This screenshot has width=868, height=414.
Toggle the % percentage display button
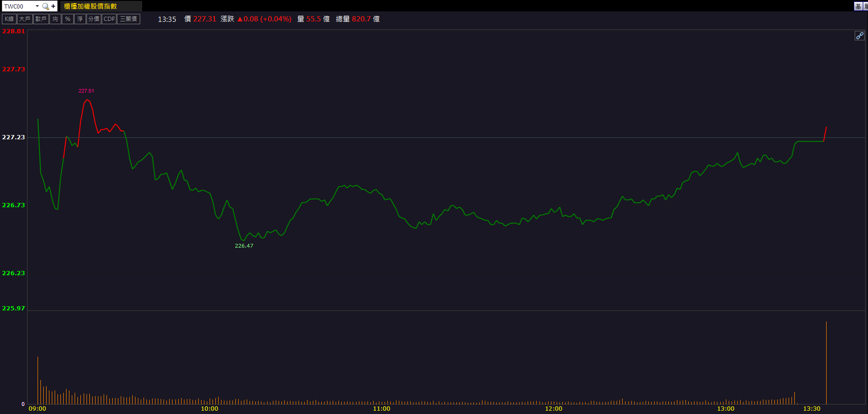point(68,19)
